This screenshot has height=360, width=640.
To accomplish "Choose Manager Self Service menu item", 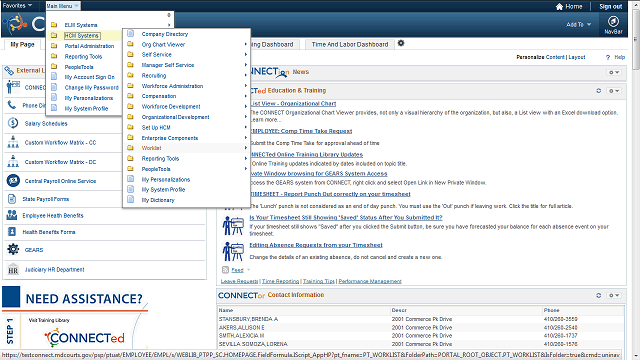I will point(168,65).
